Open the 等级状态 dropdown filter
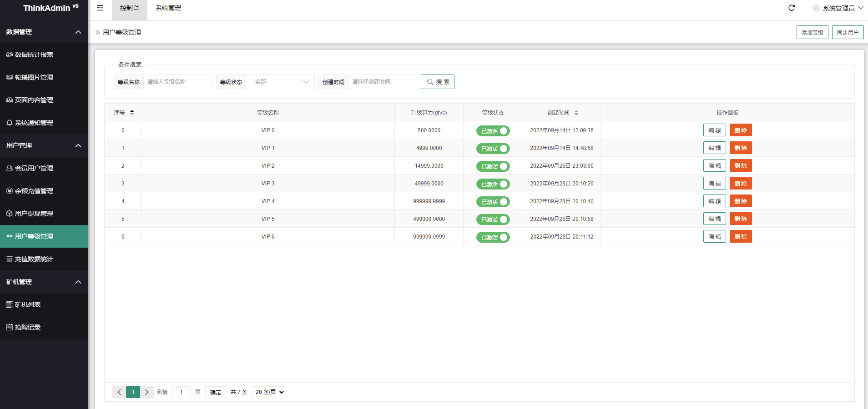 click(x=280, y=82)
